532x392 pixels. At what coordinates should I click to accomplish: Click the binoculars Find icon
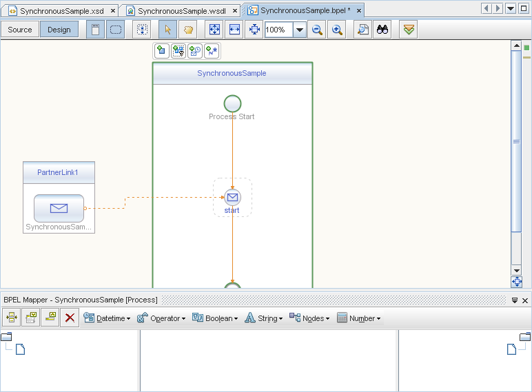[382, 30]
